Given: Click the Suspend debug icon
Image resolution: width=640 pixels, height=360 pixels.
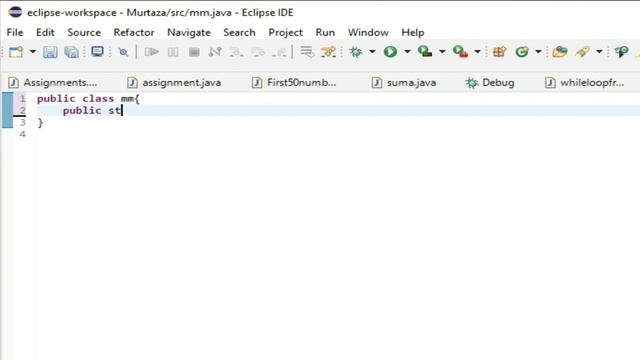Looking at the screenshot, I should (173, 52).
